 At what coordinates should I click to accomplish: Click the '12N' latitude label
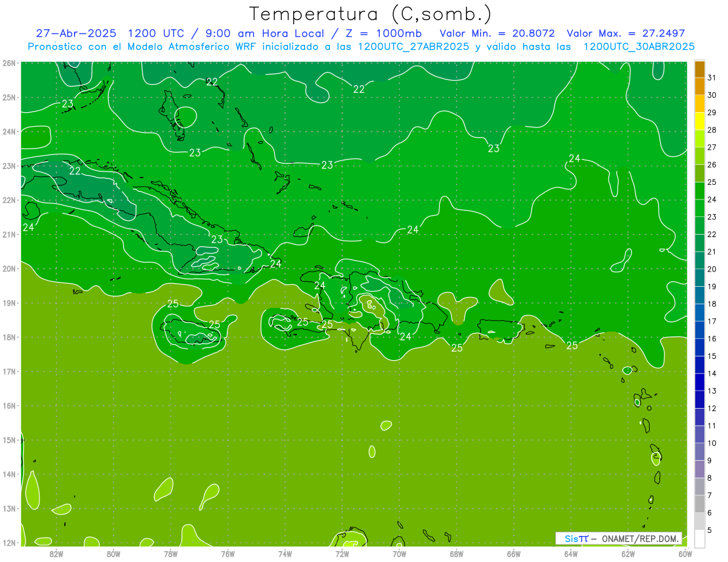click(x=9, y=543)
